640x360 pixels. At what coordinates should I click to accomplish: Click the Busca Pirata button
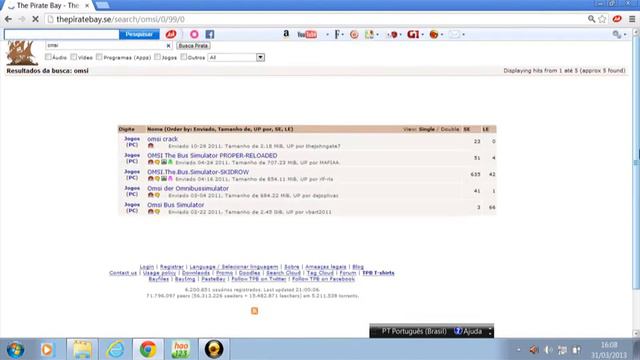coord(193,46)
